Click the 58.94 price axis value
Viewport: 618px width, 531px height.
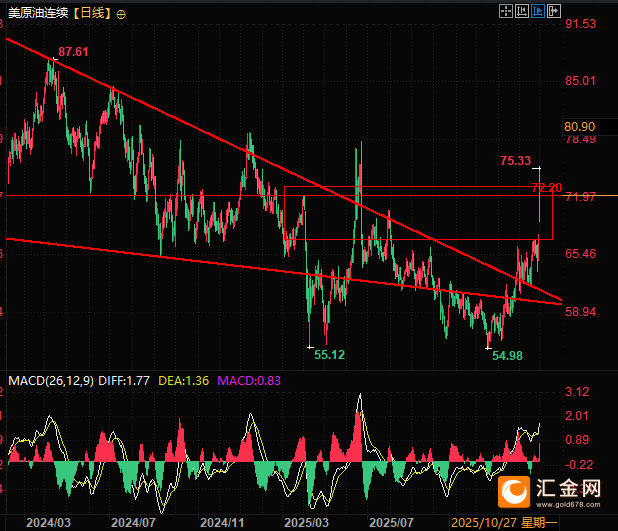pyautogui.click(x=581, y=311)
